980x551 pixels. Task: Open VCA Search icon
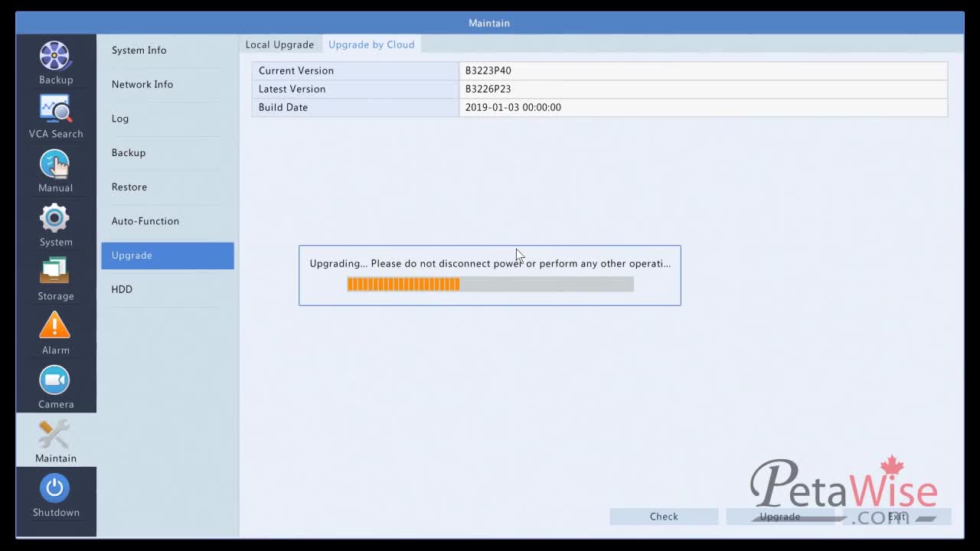point(55,110)
